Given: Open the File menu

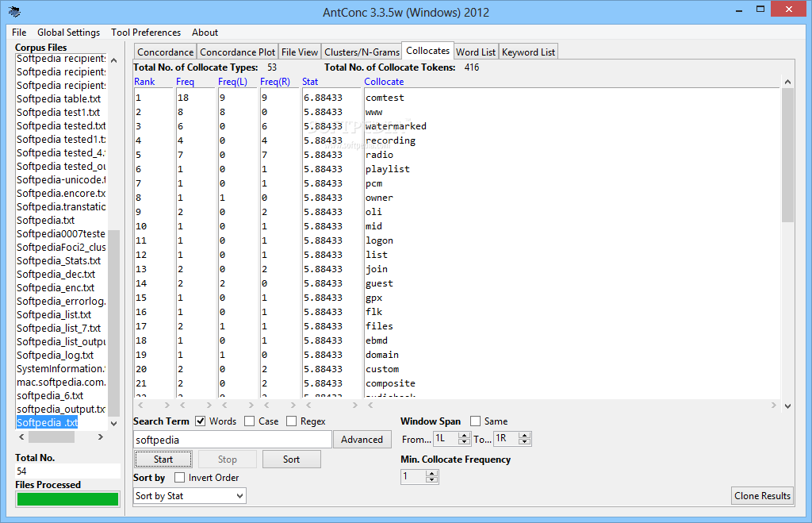Looking at the screenshot, I should [19, 32].
